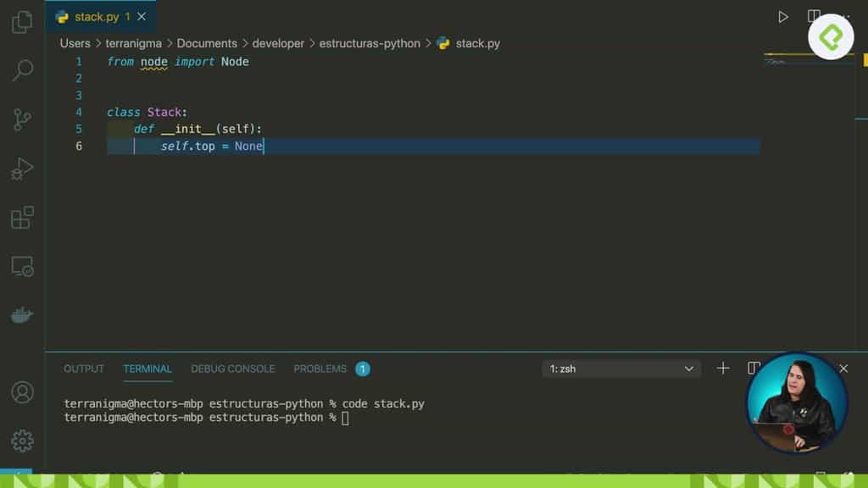Switch to the OUTPUT panel tab
Screen dimensions: 868x488
[x=84, y=369]
